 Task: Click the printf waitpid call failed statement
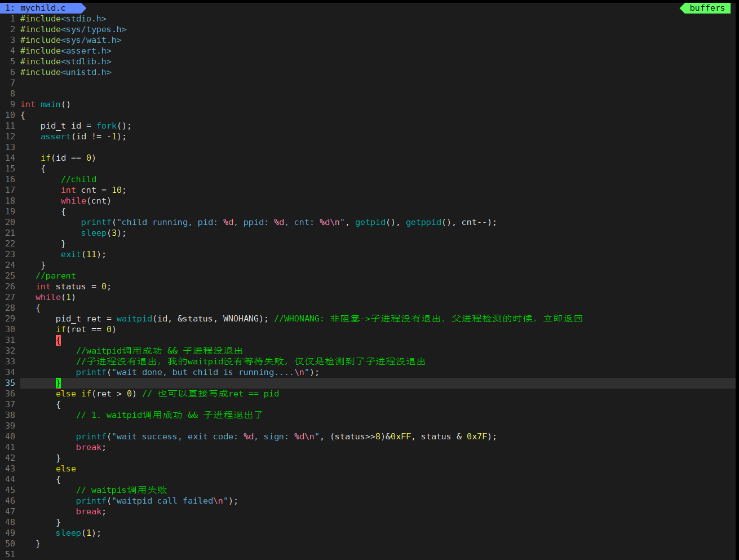tap(157, 501)
